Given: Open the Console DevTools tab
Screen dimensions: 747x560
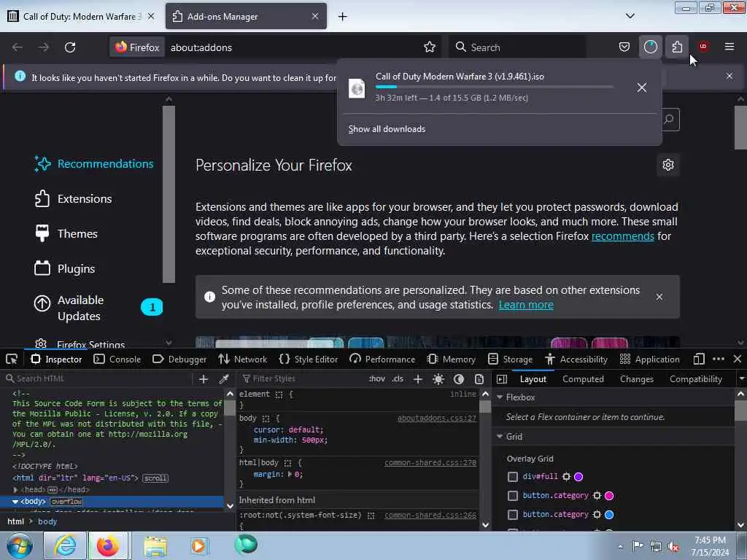Looking at the screenshot, I should 117,359.
